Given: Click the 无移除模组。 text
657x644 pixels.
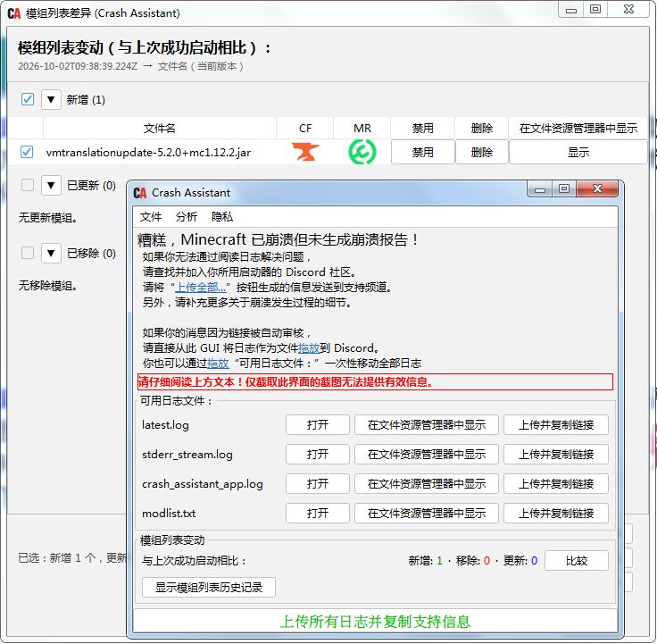Looking at the screenshot, I should point(48,286).
